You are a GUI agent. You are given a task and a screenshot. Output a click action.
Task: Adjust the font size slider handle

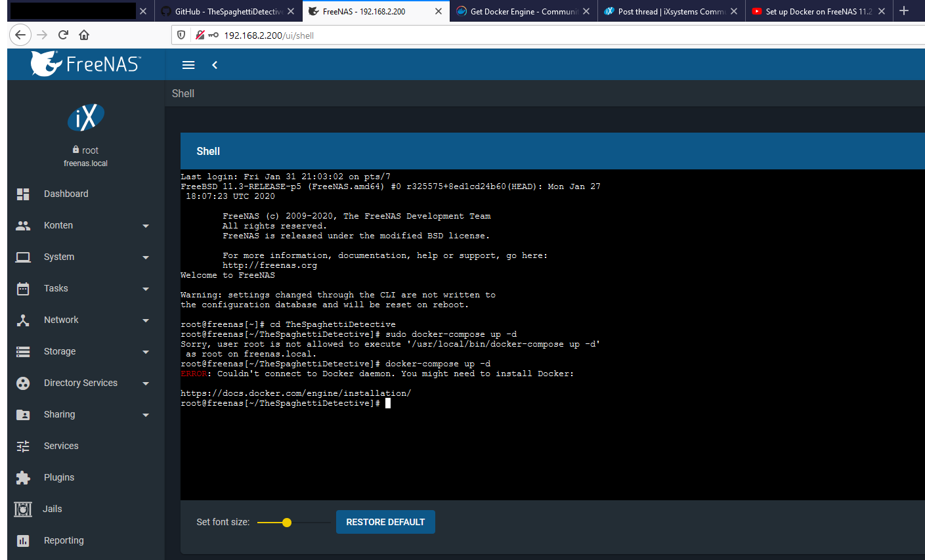(x=287, y=523)
